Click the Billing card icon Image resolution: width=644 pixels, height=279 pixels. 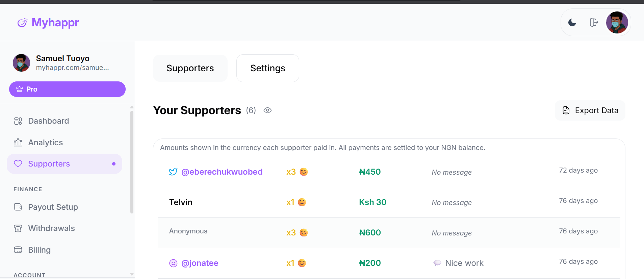(x=18, y=250)
